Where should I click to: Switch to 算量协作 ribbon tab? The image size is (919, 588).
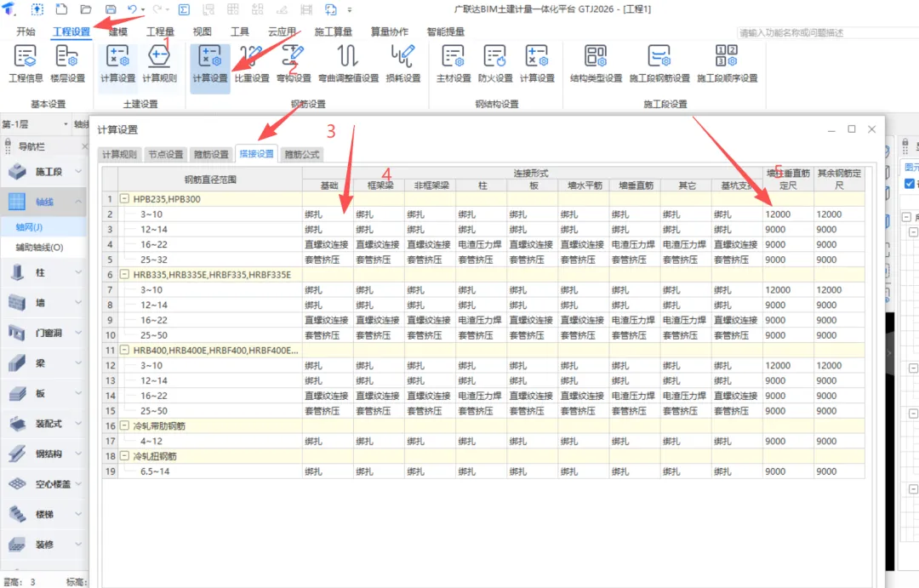(x=389, y=31)
